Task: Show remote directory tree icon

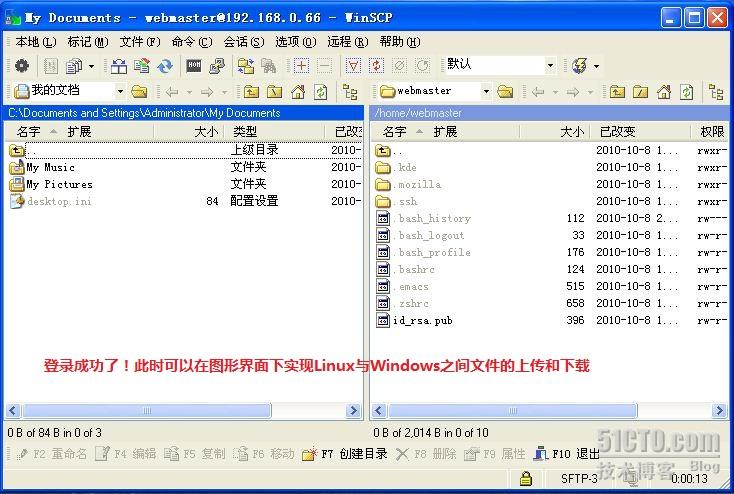Action: (x=716, y=92)
